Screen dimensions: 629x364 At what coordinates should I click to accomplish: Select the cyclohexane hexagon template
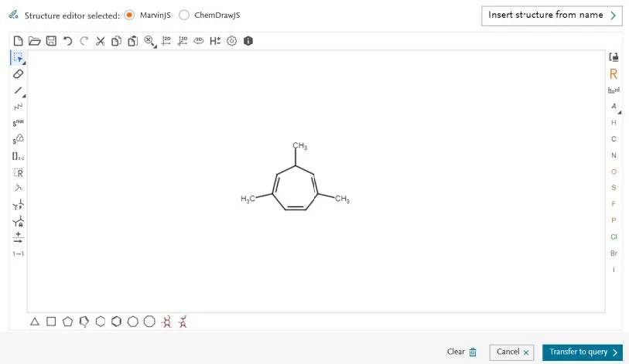click(x=101, y=321)
